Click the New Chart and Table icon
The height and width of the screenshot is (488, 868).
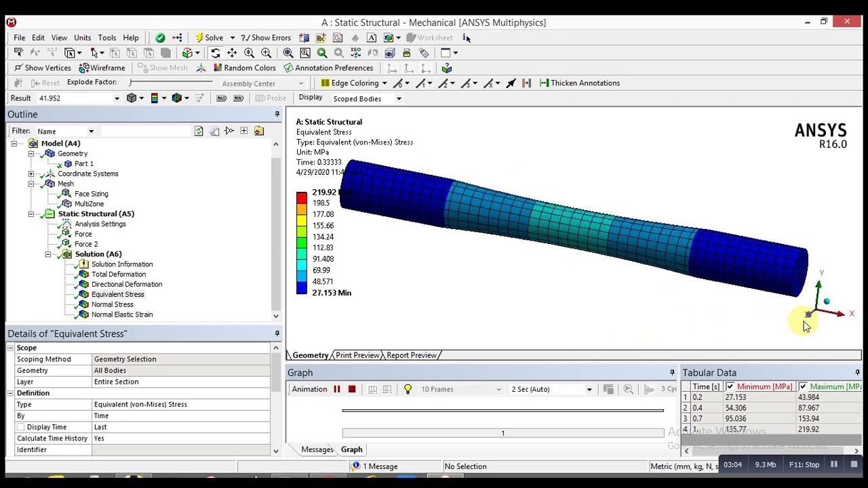(x=338, y=38)
